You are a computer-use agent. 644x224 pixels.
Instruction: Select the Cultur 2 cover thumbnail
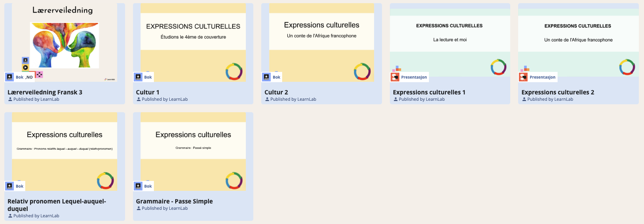[321, 42]
